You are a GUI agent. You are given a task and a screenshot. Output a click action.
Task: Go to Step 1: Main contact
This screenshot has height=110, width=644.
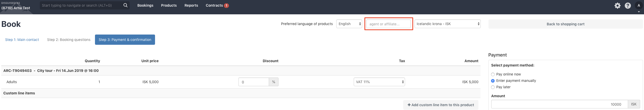pos(22,40)
